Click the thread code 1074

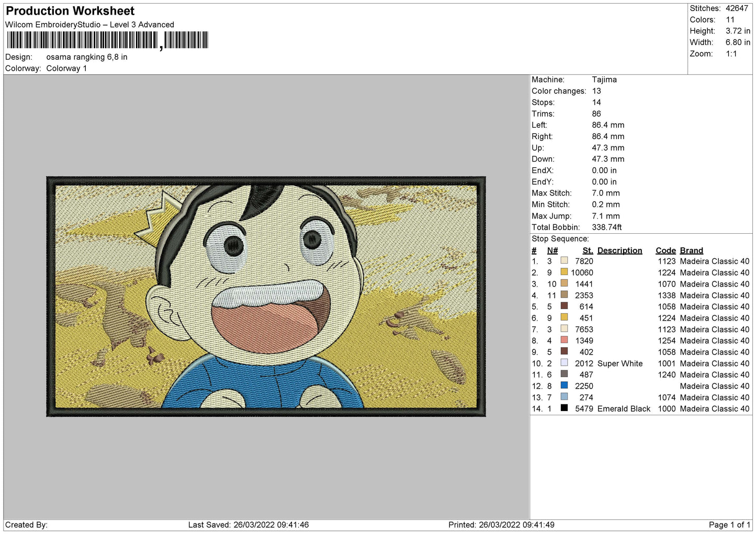click(667, 397)
